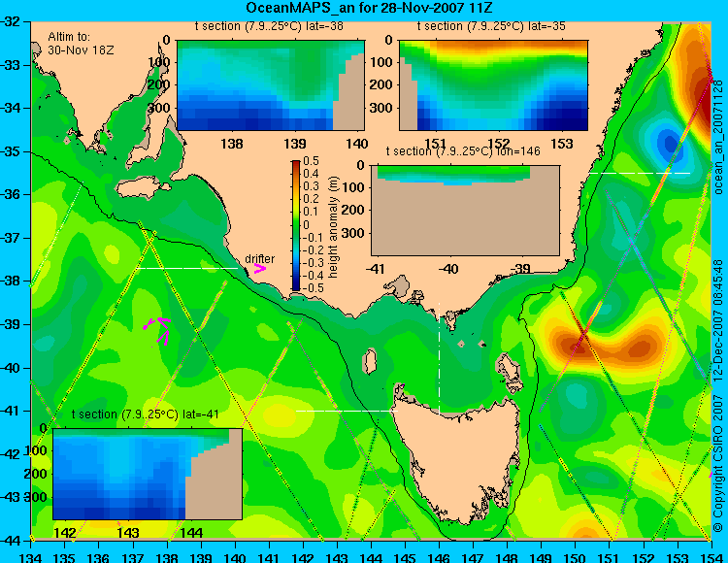Click the -32 latitude axis label
This screenshot has height=563, width=728.
point(11,21)
